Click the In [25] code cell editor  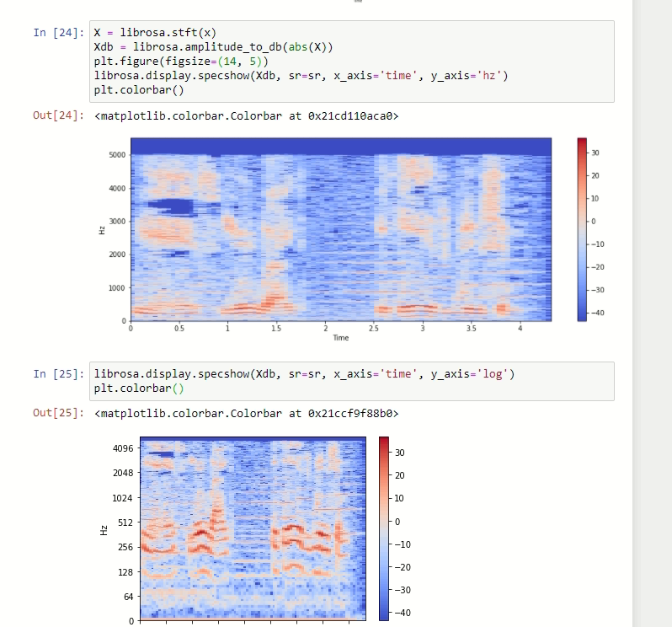[x=351, y=381]
